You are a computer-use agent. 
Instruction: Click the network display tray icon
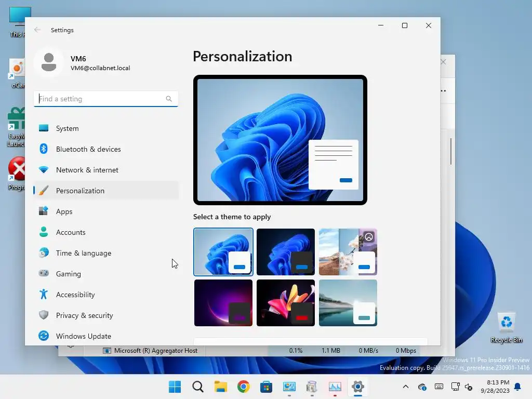point(455,387)
